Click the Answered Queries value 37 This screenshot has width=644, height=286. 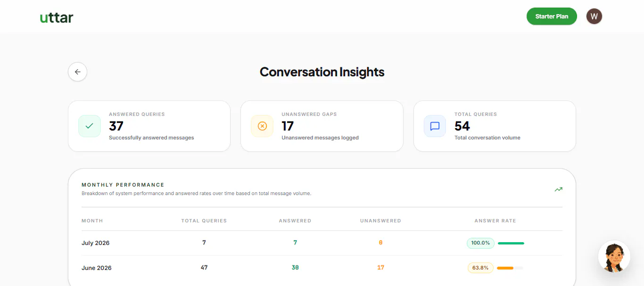pos(116,126)
